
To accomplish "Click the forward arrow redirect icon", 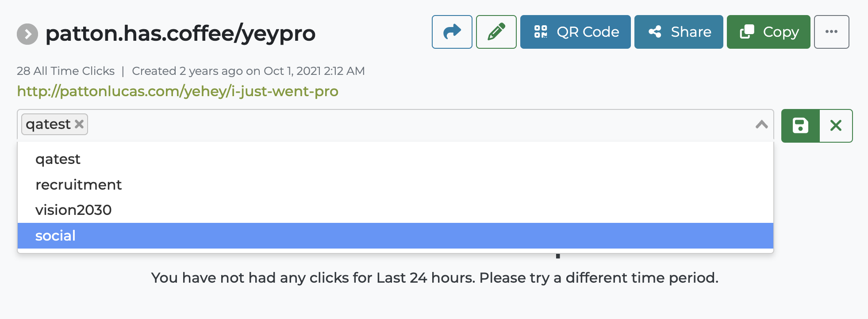I will coord(452,31).
